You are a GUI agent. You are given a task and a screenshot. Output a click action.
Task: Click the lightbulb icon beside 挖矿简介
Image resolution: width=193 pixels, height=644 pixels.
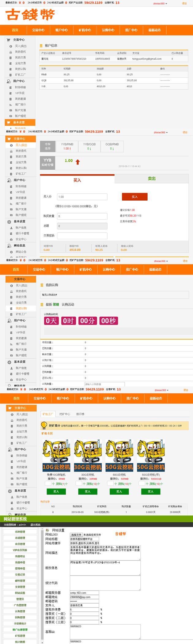(44, 425)
